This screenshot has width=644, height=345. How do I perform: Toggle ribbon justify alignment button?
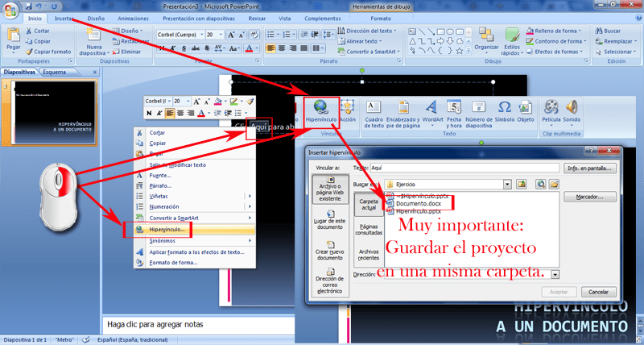[x=304, y=48]
